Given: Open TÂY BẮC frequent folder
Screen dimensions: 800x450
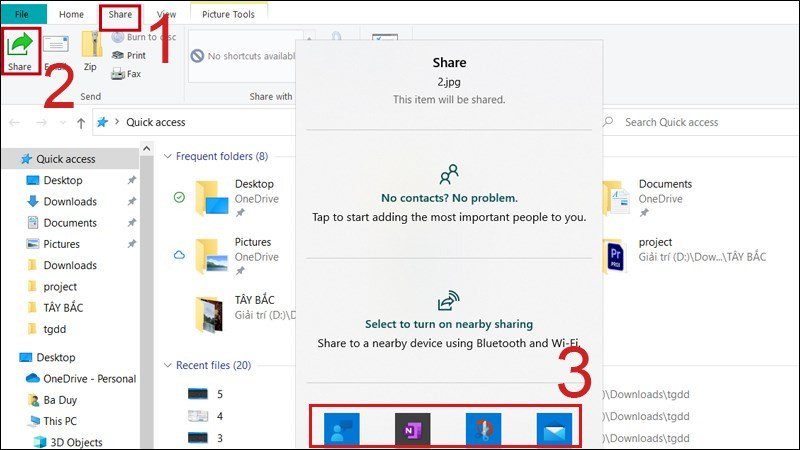Looking at the screenshot, I should click(x=244, y=313).
